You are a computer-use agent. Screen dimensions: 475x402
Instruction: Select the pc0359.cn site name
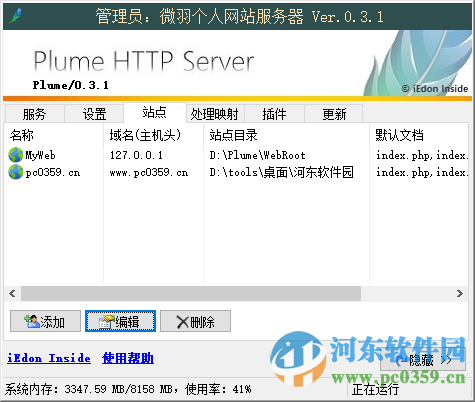(53, 172)
